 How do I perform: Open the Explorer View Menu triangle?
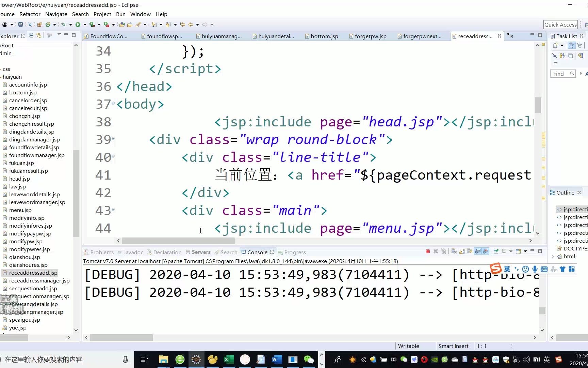pos(59,34)
